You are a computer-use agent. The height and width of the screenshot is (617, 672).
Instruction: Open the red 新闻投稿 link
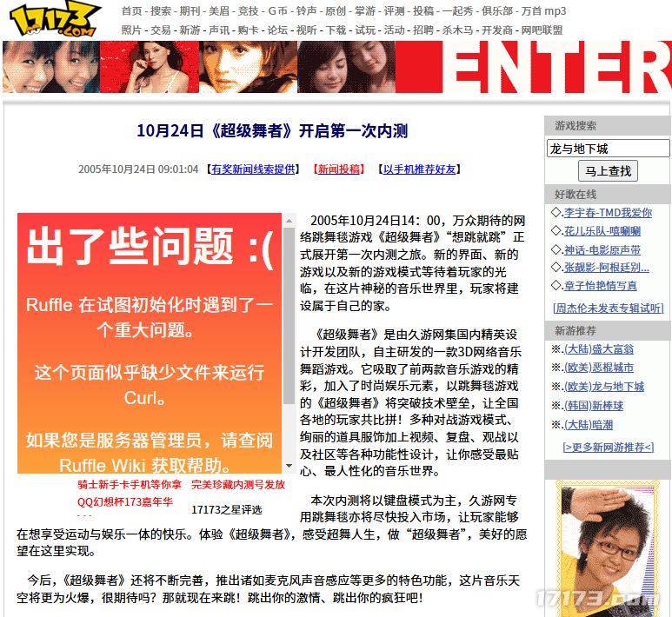point(338,169)
